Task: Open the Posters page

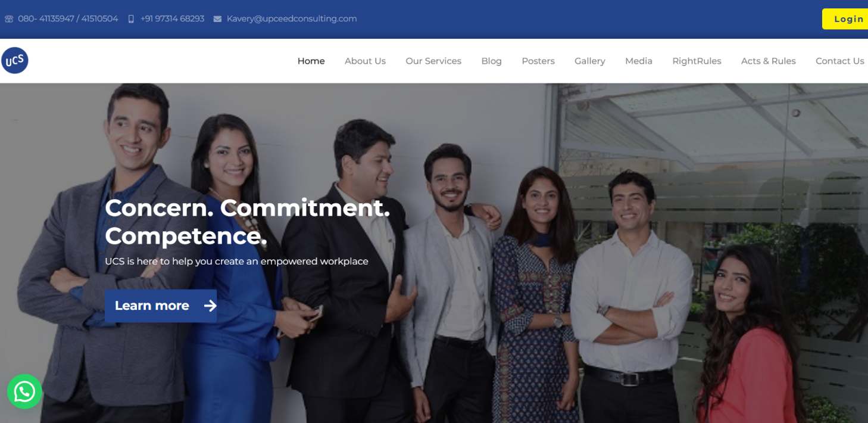Action: tap(538, 61)
